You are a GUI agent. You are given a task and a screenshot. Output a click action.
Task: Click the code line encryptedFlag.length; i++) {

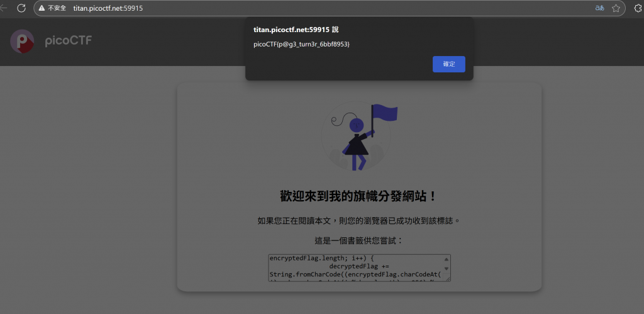[321, 259]
